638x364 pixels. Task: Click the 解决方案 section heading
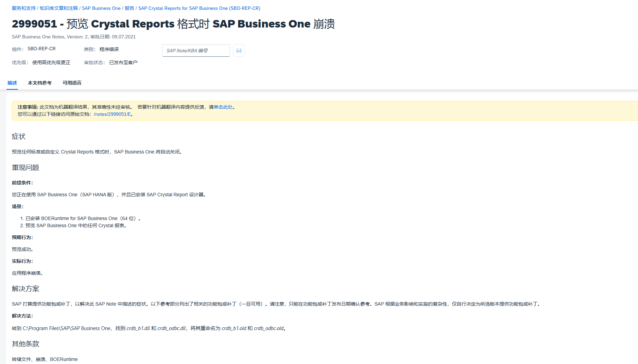(25, 289)
